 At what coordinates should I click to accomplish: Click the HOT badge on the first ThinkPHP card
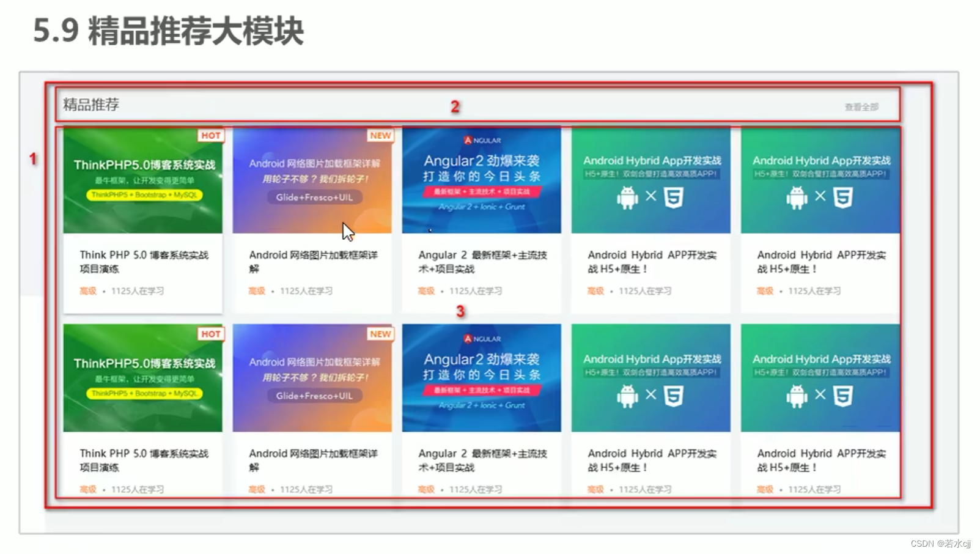(211, 136)
